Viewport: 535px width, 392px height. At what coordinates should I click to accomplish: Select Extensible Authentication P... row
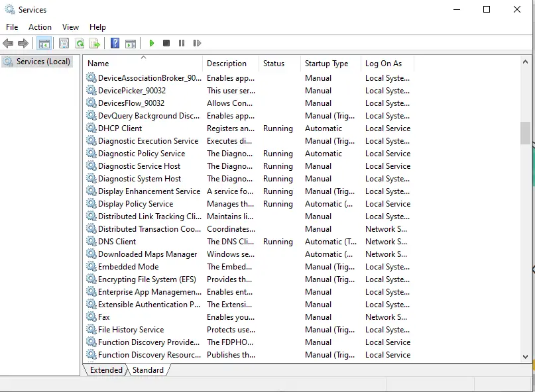[249, 305]
